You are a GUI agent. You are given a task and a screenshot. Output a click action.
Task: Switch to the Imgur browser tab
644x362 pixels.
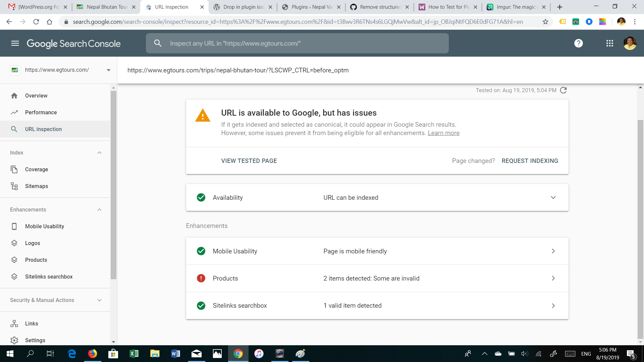516,7
